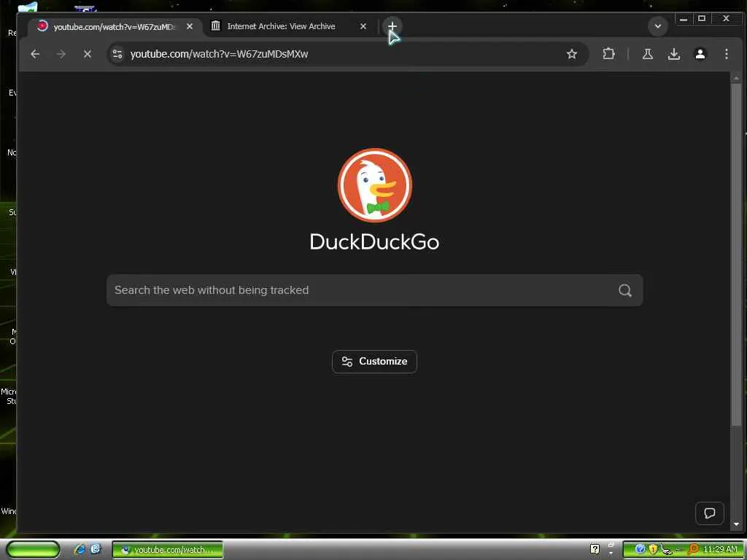Show browser downloads

[x=673, y=54]
